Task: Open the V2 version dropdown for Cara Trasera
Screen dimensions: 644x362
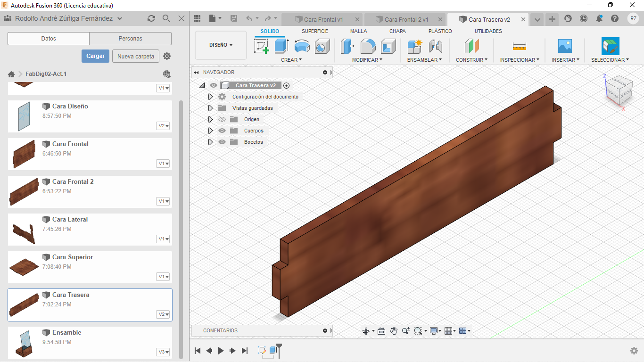Action: [x=163, y=314]
